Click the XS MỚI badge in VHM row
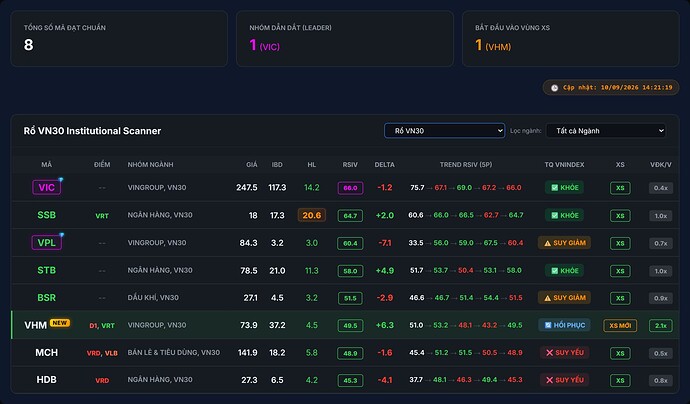This screenshot has width=690, height=404. pyautogui.click(x=620, y=326)
